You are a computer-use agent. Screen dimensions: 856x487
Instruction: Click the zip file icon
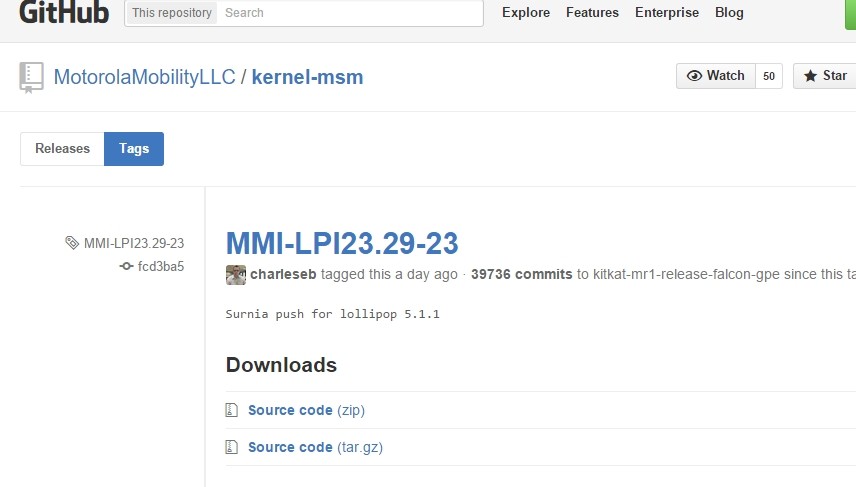[x=232, y=410]
